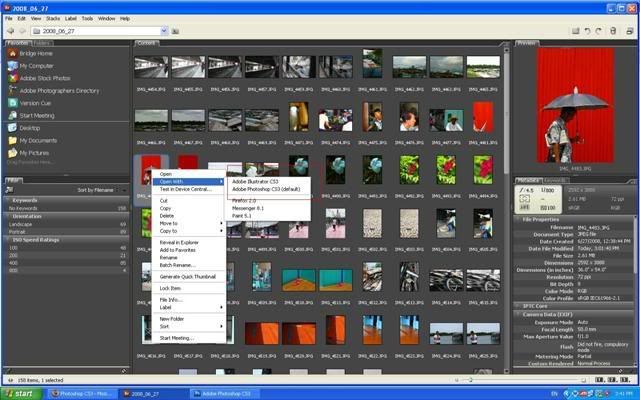Choose Adobe Photoshop CS3 (default) from submenu
Screen dimensions: 640x400
click(266, 189)
